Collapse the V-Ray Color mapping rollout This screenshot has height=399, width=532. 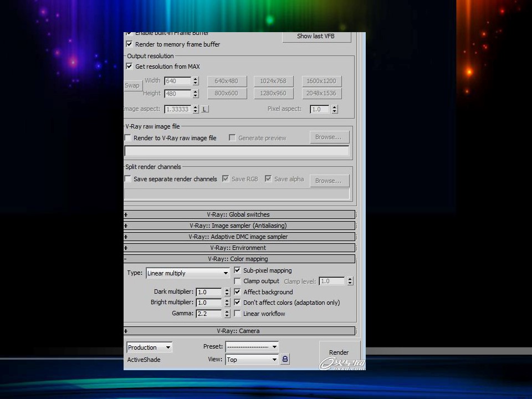(239, 259)
